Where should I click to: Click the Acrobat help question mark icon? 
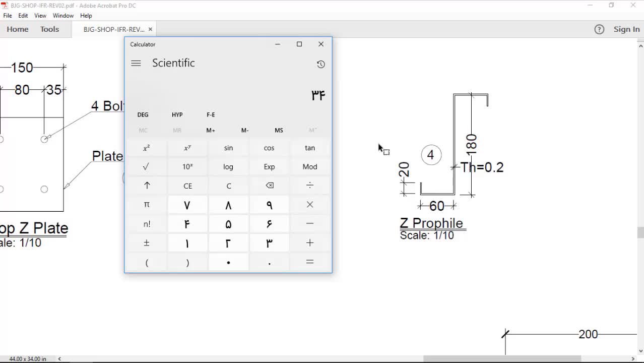coord(599,29)
